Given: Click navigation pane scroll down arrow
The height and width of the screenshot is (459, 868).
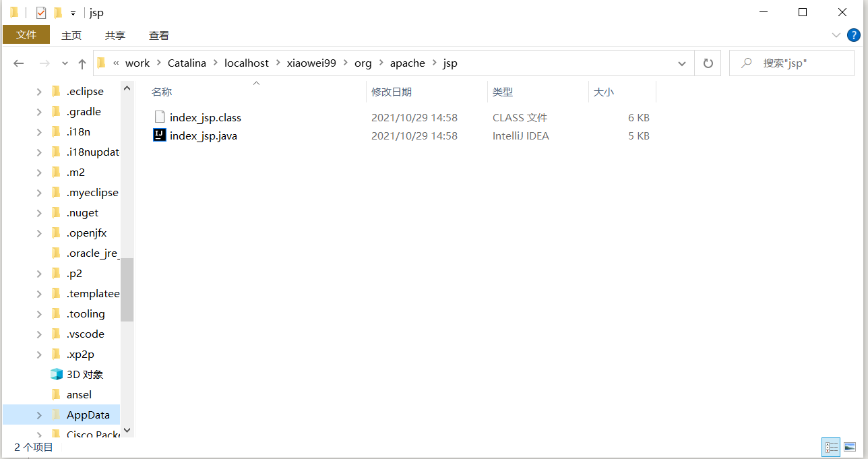Looking at the screenshot, I should click(x=127, y=430).
